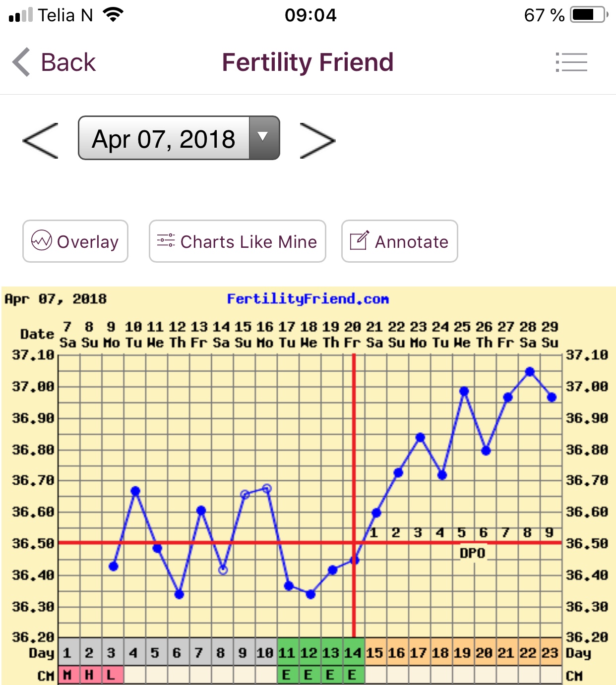
Task: Go to next chart with right arrow
Action: pos(318,141)
